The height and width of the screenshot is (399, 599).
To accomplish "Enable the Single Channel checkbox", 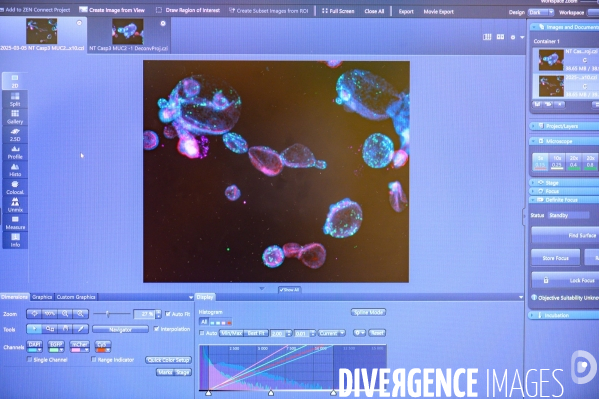I will pyautogui.click(x=29, y=360).
